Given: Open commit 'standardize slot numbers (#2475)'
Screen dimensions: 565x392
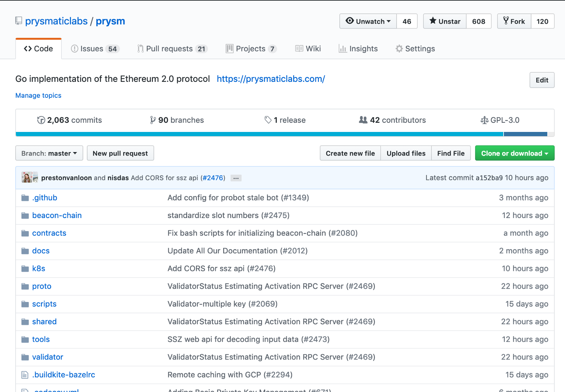Looking at the screenshot, I should point(228,216).
